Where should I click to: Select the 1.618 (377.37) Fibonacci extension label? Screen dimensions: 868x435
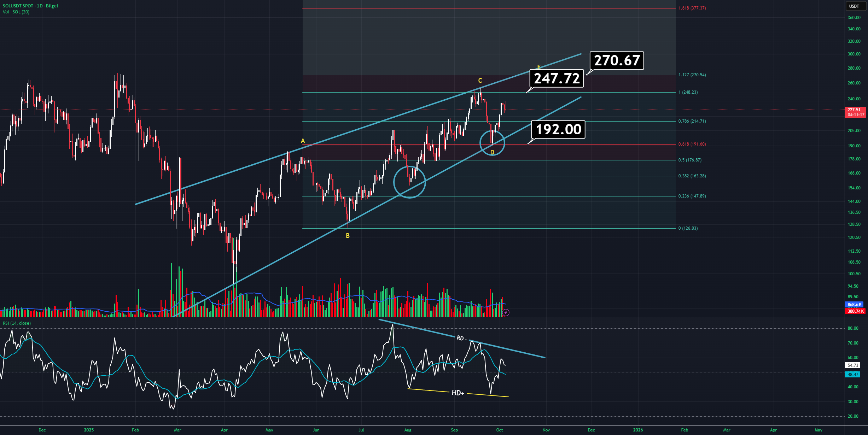[692, 8]
